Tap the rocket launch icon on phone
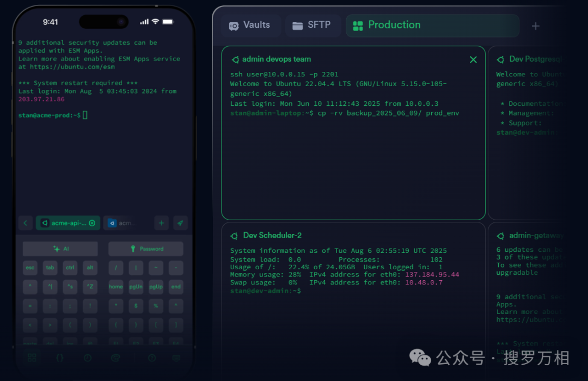The width and height of the screenshot is (588, 381). pos(180,223)
